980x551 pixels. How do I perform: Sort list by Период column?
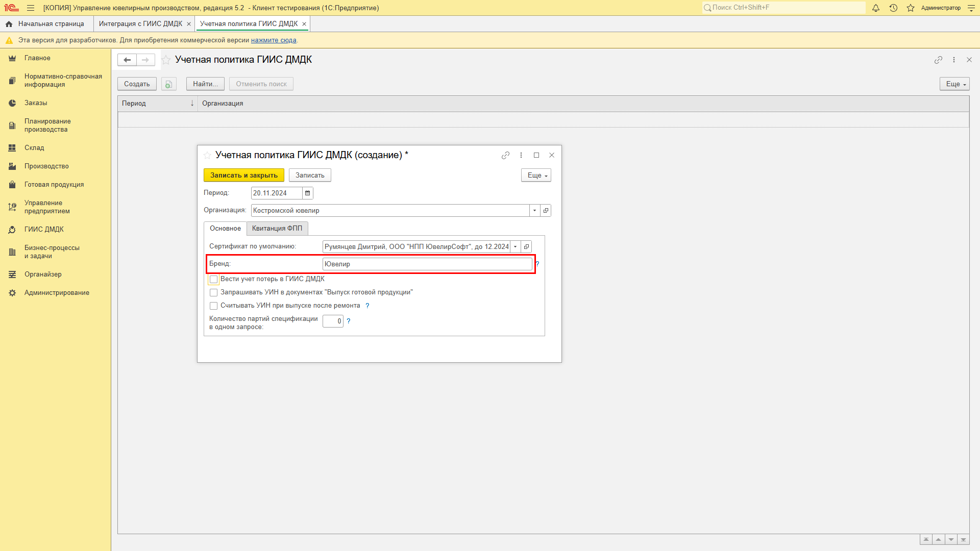(x=158, y=104)
